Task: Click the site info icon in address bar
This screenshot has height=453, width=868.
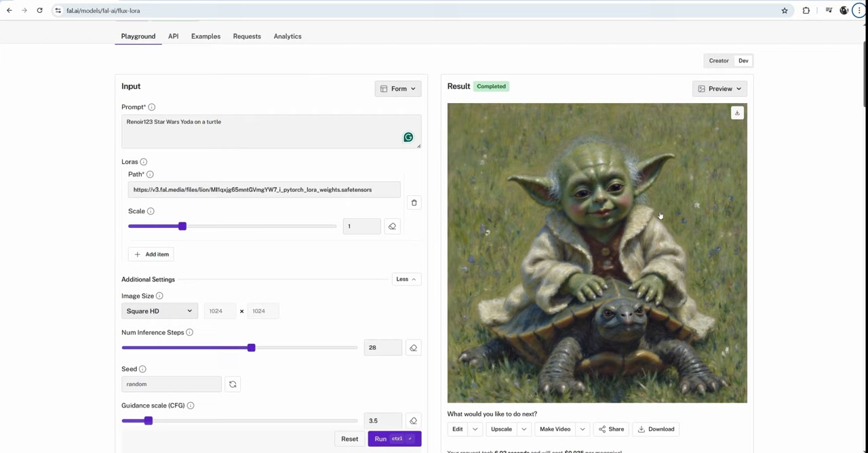Action: click(58, 10)
